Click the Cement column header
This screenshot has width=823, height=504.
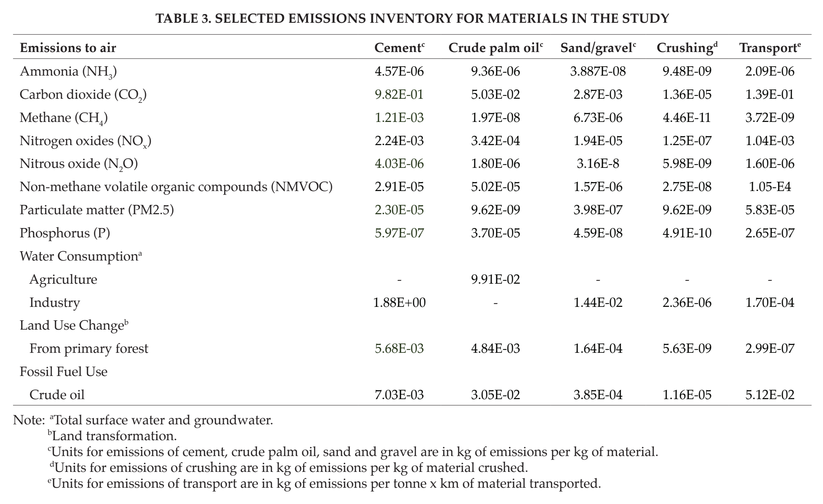pos(399,48)
